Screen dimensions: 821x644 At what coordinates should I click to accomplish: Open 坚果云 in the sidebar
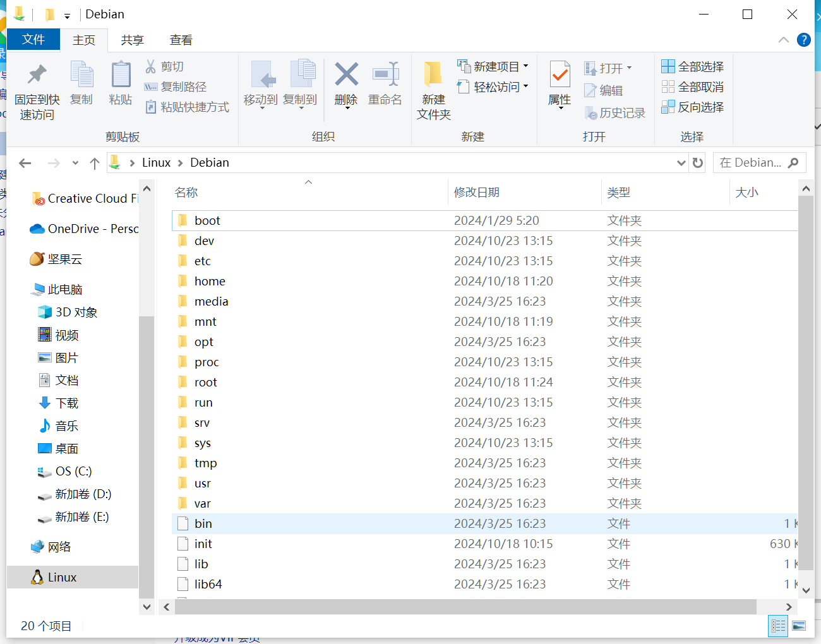click(56, 259)
